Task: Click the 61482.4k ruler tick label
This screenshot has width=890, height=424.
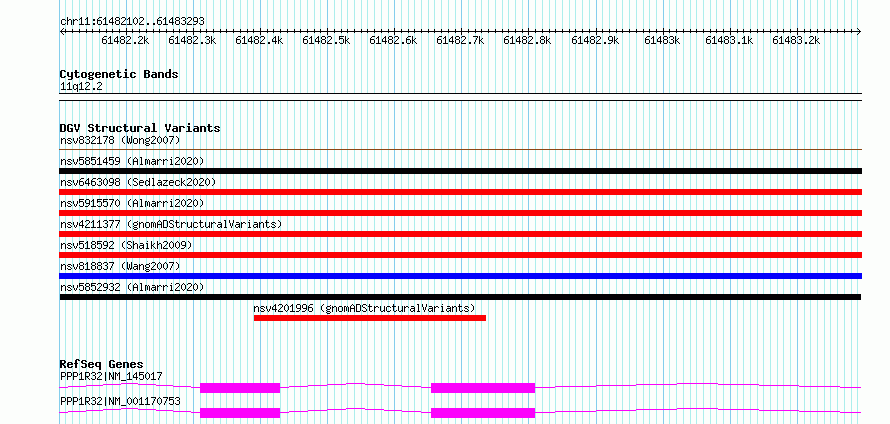Action: [x=259, y=40]
